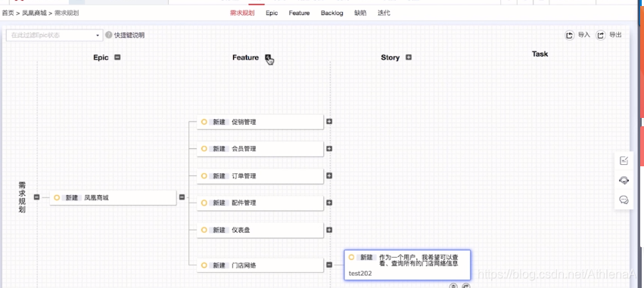Expand stories under 配件管理
Image resolution: width=644 pixels, height=288 pixels.
click(x=329, y=203)
